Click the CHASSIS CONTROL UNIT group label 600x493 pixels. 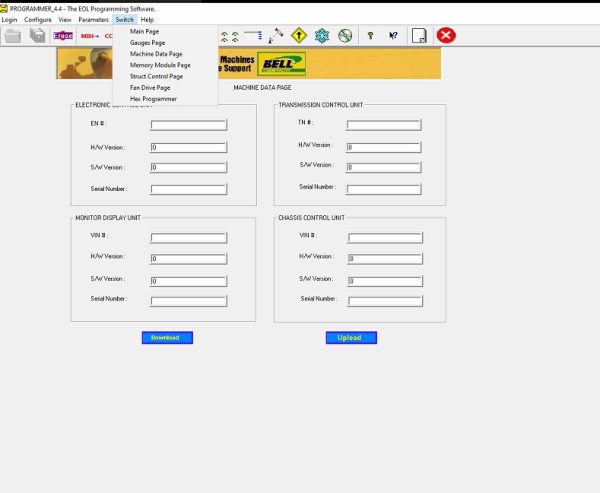point(311,218)
